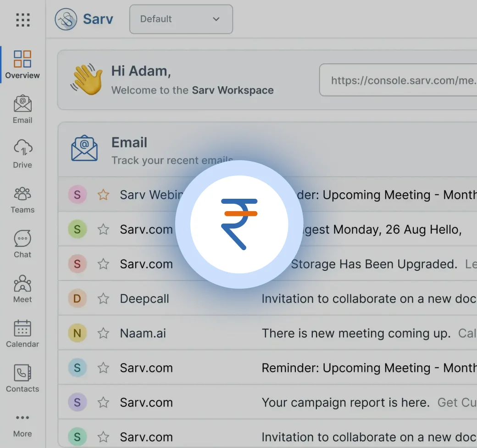477x448 pixels.
Task: Click the green S avatar on Monday email
Action: coord(77,229)
